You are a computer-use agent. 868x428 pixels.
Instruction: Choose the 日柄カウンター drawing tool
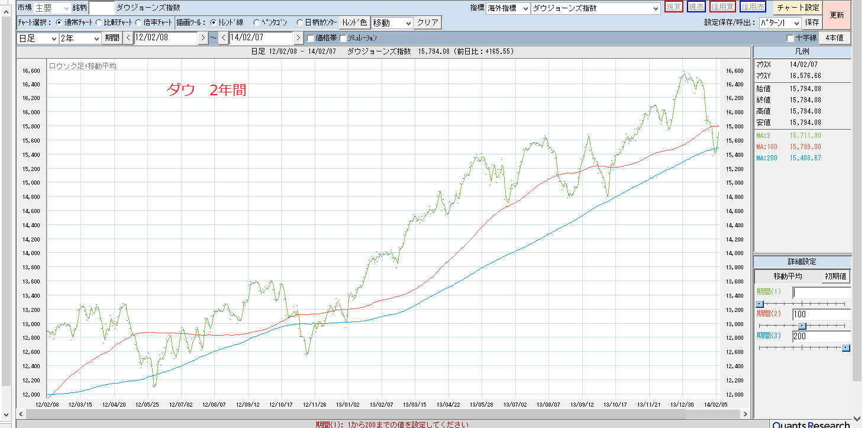(x=299, y=22)
